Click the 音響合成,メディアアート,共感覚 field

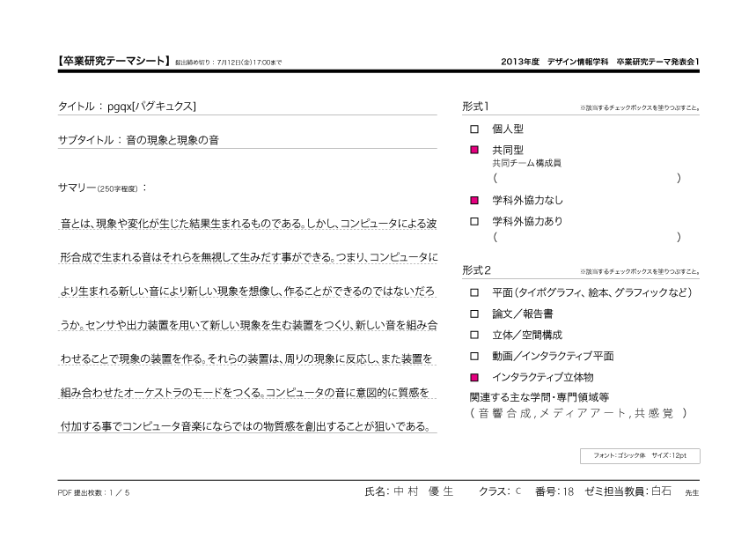[578, 413]
